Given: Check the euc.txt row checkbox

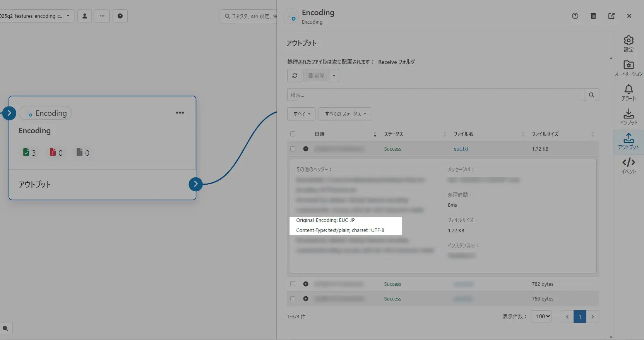Looking at the screenshot, I should [293, 149].
